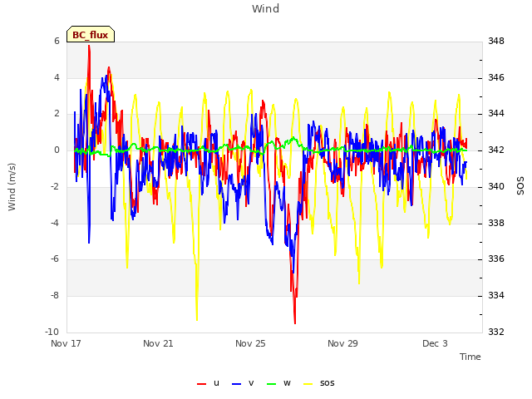Image resolution: width=532 pixels, height=399 pixels.
Task: Click the 332 tick on right axis
Action: (x=496, y=332)
